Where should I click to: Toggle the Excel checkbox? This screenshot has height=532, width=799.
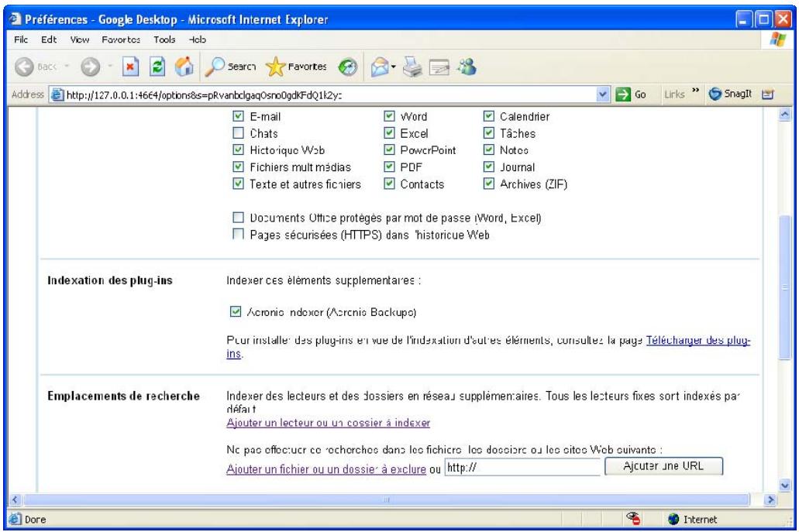point(389,133)
